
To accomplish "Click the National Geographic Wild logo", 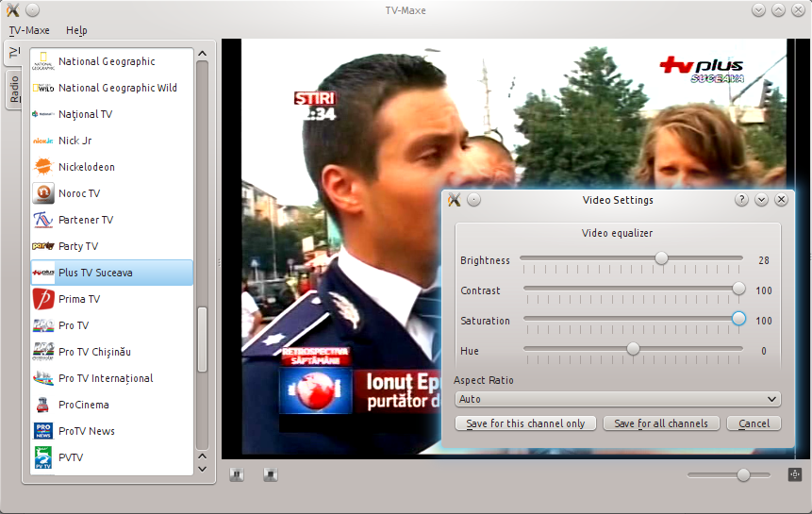I will tap(43, 88).
